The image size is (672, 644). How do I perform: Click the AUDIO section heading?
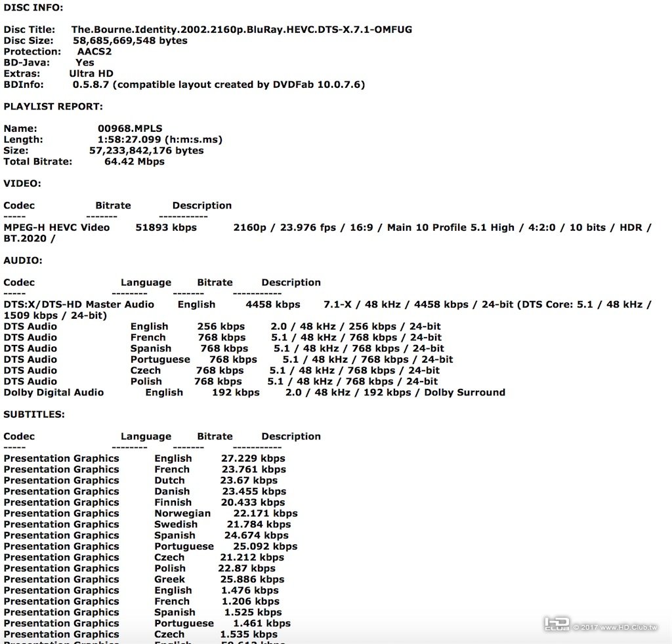coord(23,260)
